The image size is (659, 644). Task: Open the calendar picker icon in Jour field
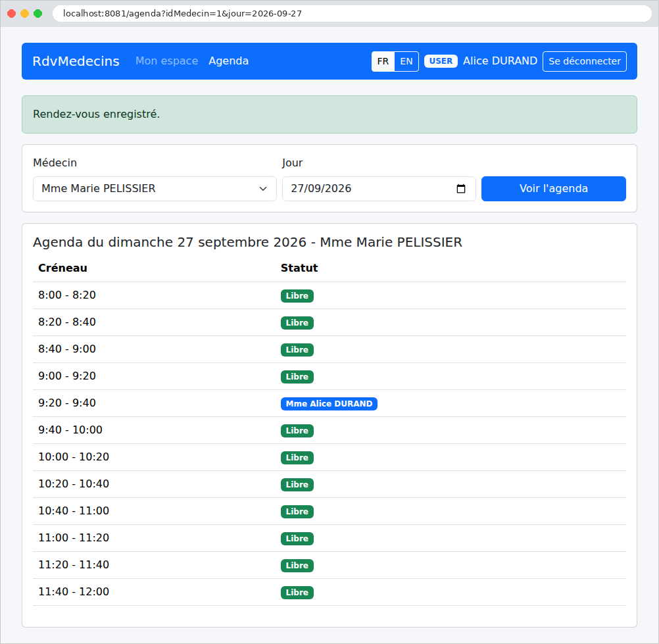460,189
